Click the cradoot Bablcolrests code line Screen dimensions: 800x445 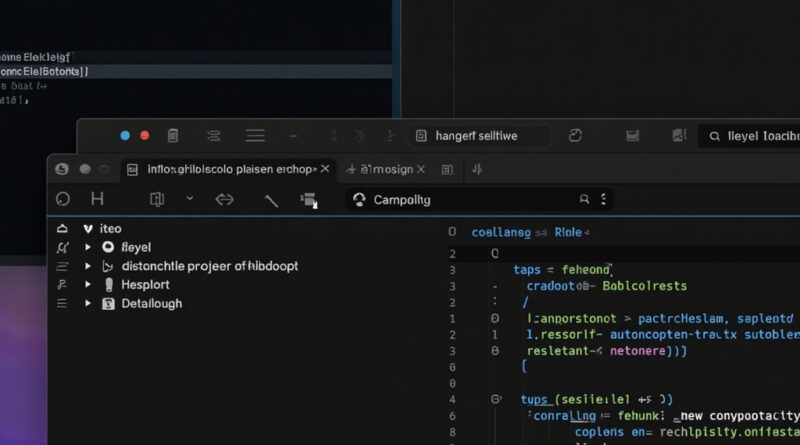607,286
